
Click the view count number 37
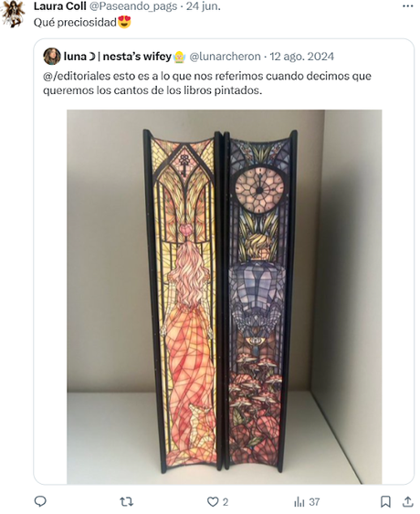314,502
